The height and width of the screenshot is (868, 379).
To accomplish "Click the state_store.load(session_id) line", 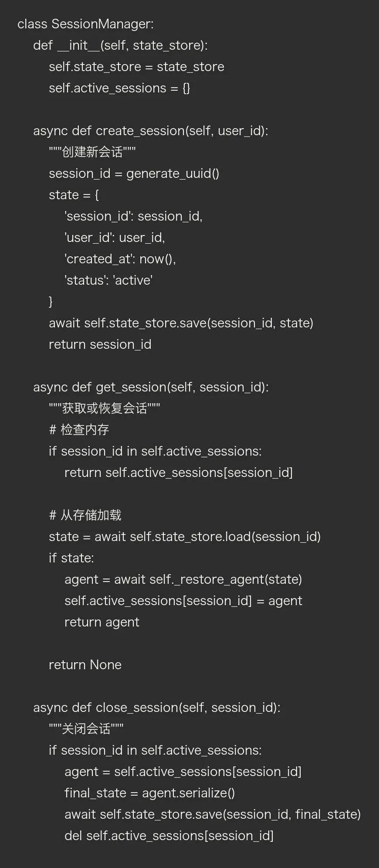I will (185, 537).
